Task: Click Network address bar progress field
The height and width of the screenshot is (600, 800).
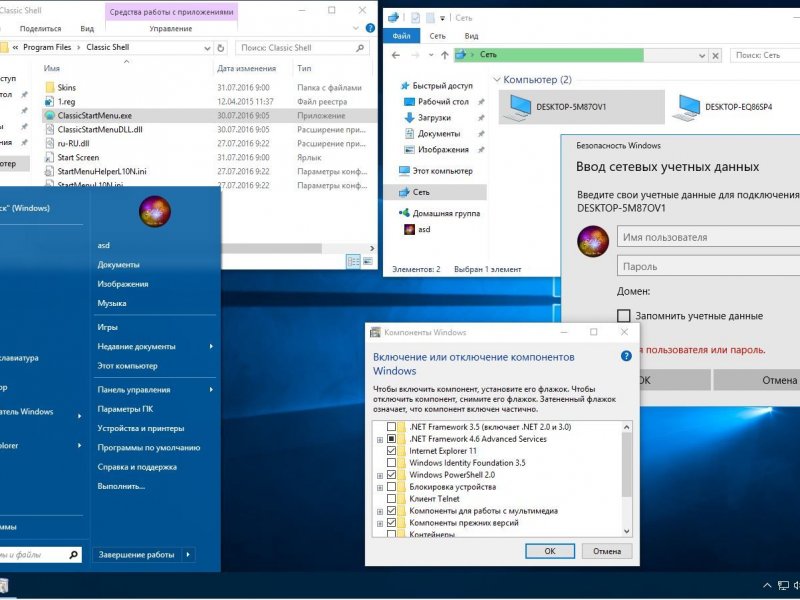Action: point(574,55)
